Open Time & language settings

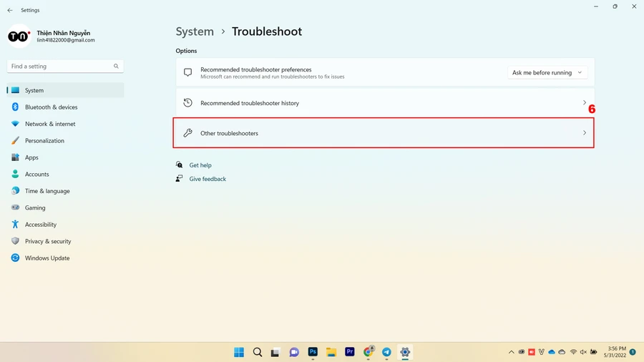click(x=65, y=191)
